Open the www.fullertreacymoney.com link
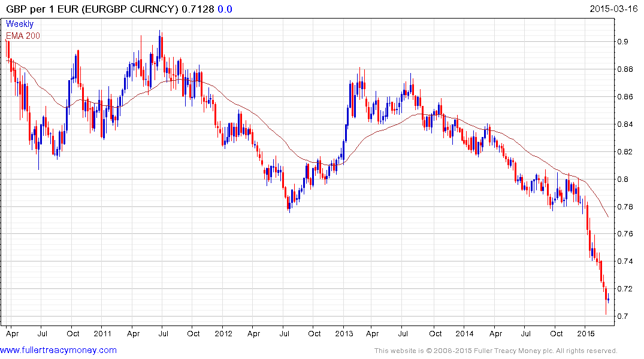The width and height of the screenshot is (644, 359). coord(59,350)
